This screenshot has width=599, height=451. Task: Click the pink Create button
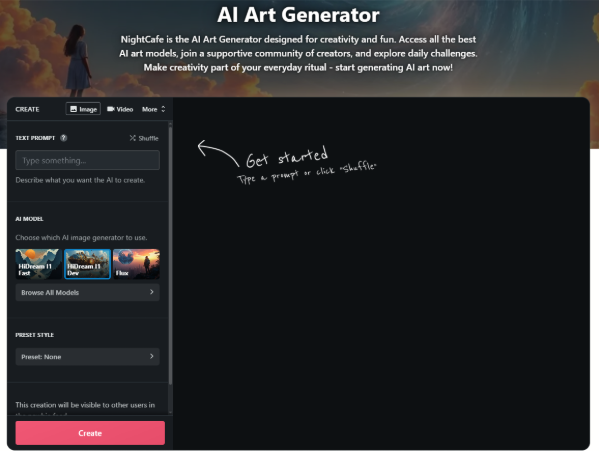[x=90, y=433]
